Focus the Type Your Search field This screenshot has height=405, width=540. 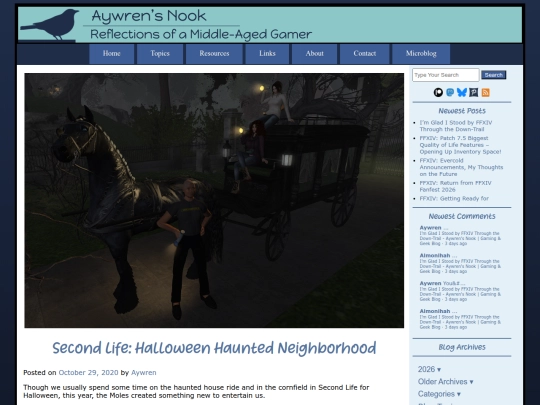coord(446,75)
